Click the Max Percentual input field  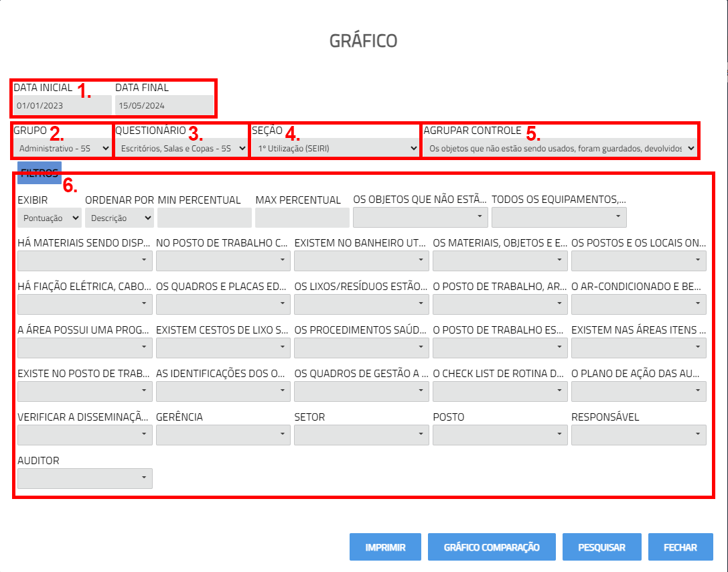click(x=302, y=218)
